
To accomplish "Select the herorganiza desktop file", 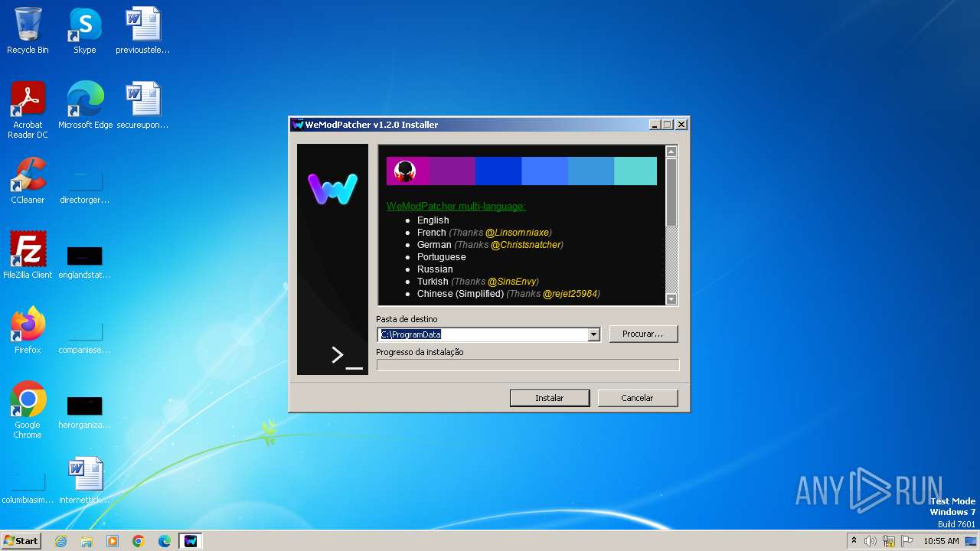I will coord(84,412).
